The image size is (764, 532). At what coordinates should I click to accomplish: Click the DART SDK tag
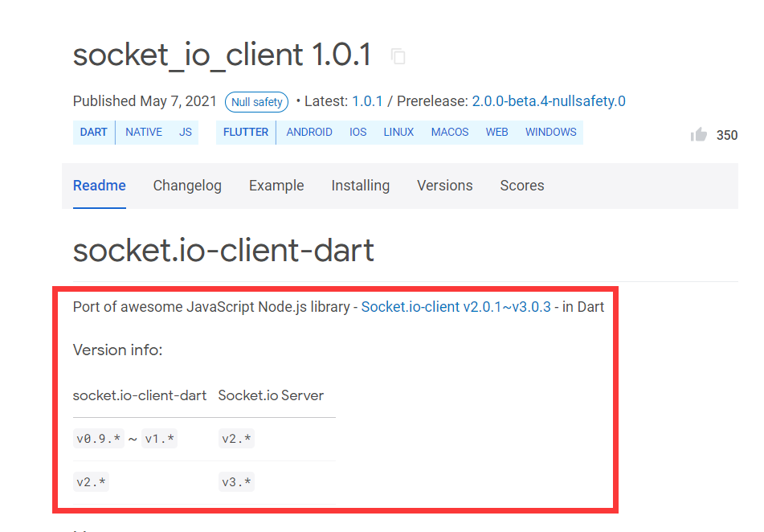(x=93, y=132)
